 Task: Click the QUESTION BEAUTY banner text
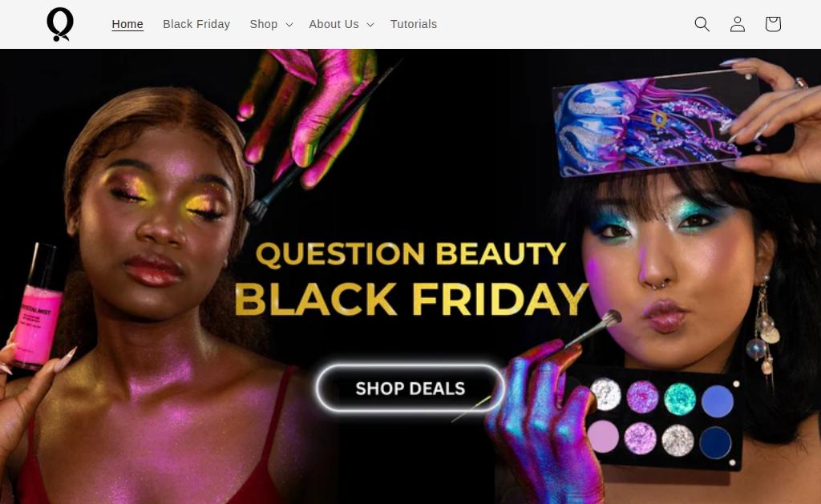point(411,254)
